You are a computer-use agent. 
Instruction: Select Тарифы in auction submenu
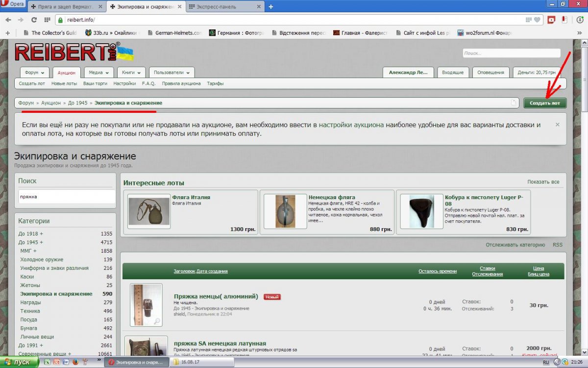[215, 83]
